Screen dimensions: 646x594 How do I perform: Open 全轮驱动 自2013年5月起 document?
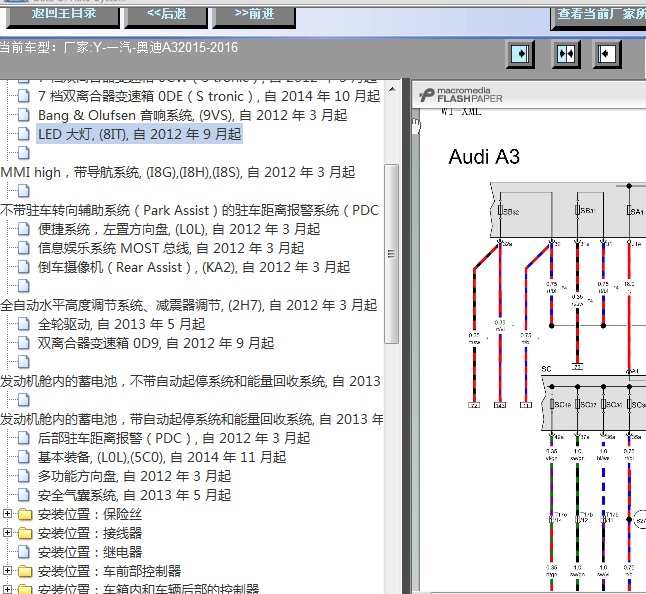[x=122, y=324]
